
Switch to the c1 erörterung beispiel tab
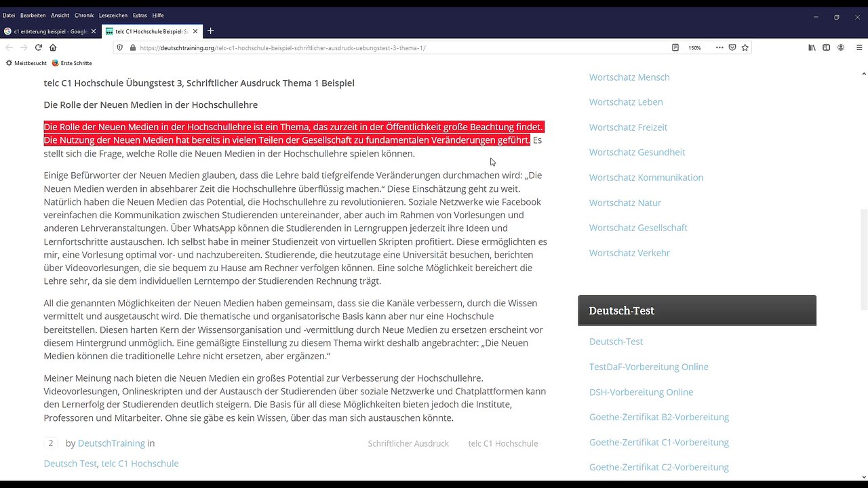coord(51,31)
